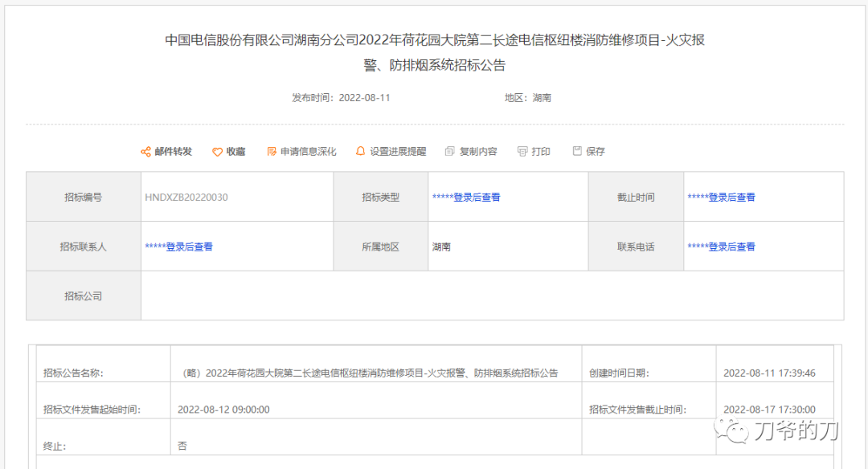Open 设置进展提醒 option

tap(398, 152)
